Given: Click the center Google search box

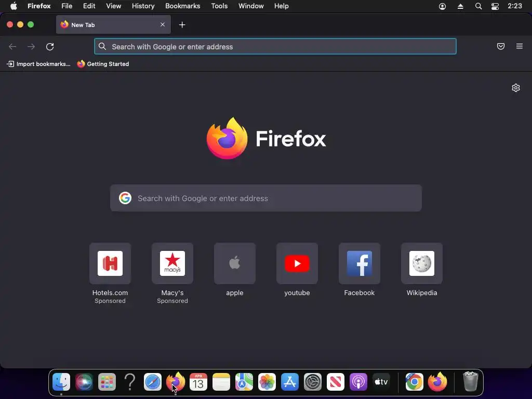Looking at the screenshot, I should coord(266,198).
